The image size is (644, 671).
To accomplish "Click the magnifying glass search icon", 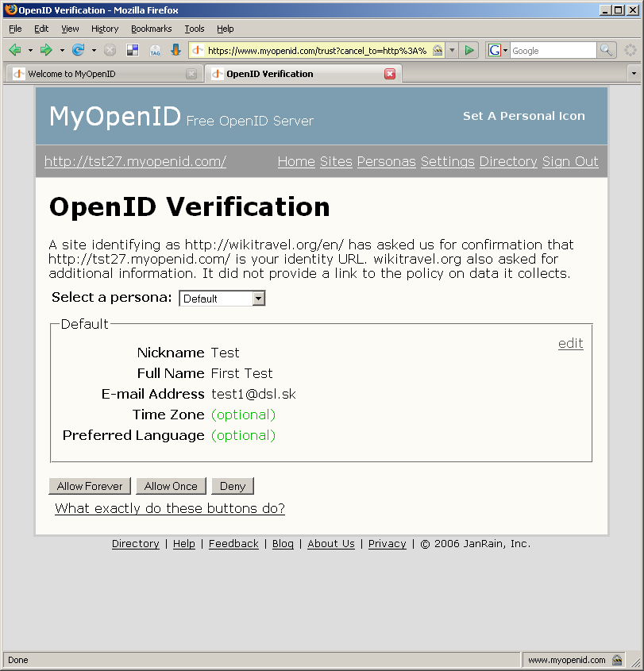I will pos(606,51).
